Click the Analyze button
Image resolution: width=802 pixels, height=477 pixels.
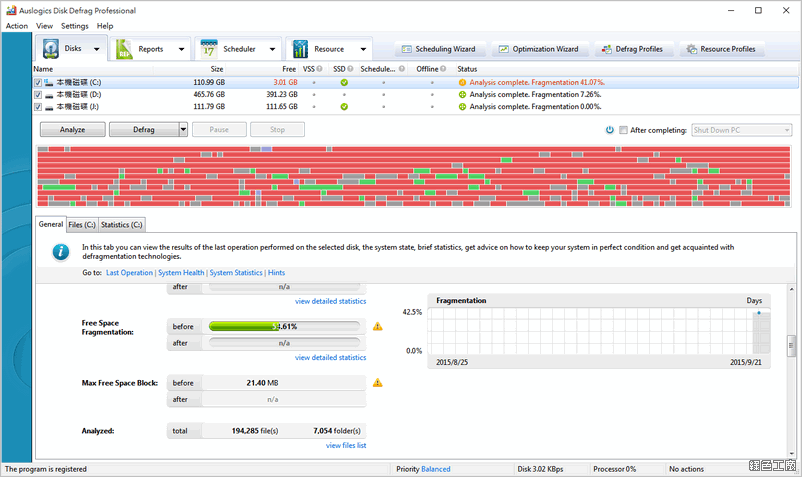(73, 129)
